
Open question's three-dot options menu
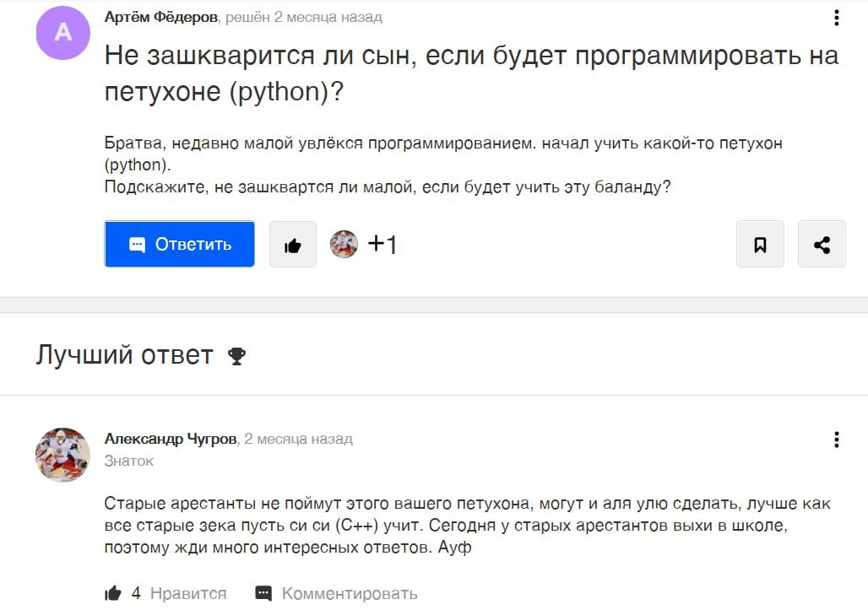[x=837, y=18]
